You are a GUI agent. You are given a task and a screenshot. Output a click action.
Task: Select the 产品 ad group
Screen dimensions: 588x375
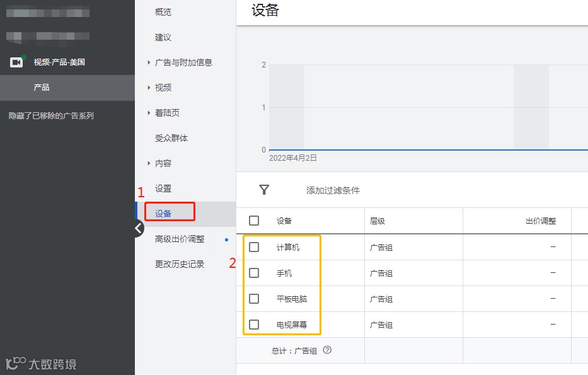42,88
